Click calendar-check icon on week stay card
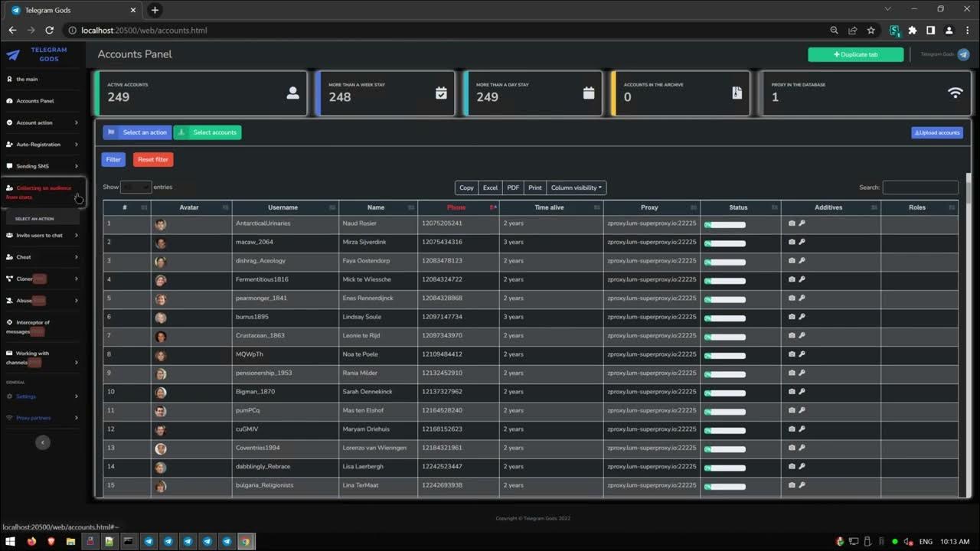The image size is (980, 551). [441, 93]
